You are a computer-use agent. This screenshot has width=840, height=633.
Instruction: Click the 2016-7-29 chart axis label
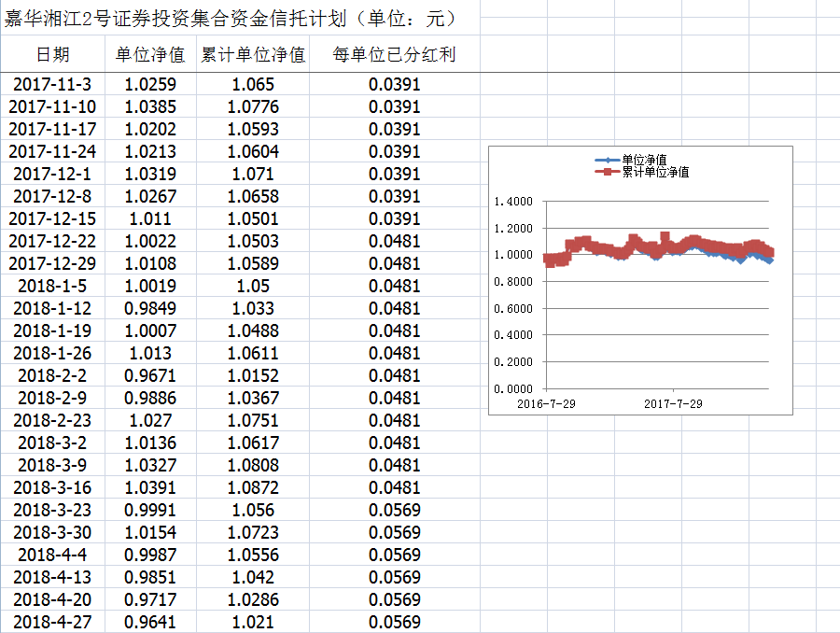tap(546, 403)
